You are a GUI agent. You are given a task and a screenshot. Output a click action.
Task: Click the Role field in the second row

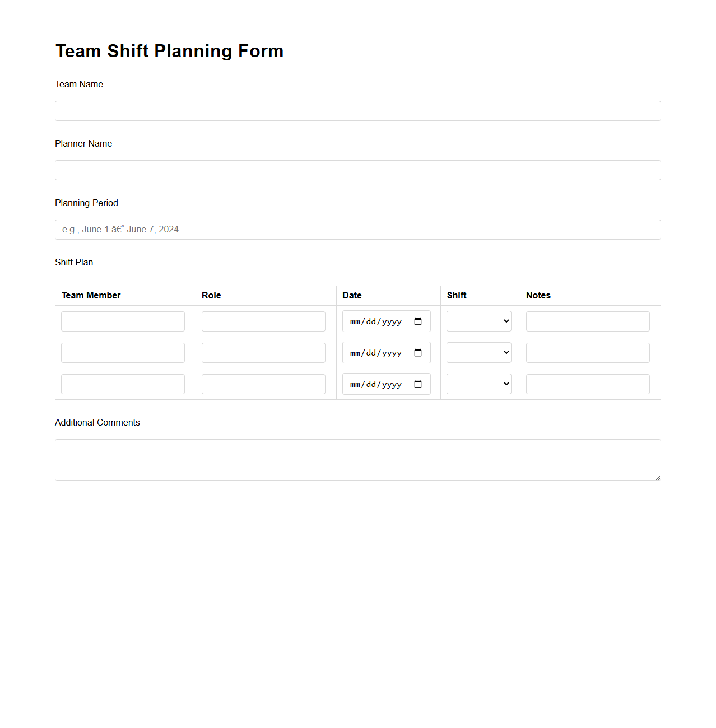tap(263, 352)
